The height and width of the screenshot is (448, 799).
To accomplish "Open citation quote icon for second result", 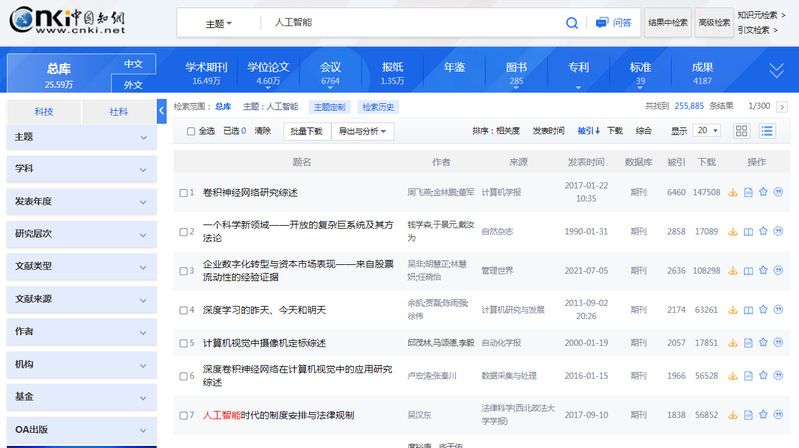I will (778, 232).
